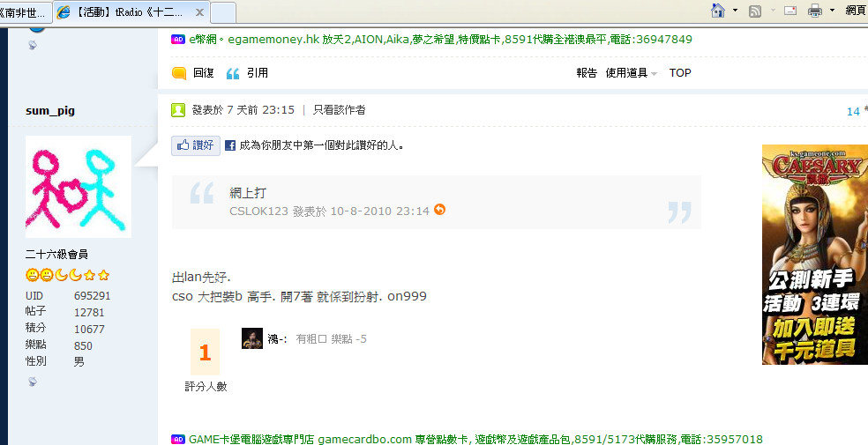Click 只看該作者 link
The width and height of the screenshot is (868, 445).
coord(340,110)
